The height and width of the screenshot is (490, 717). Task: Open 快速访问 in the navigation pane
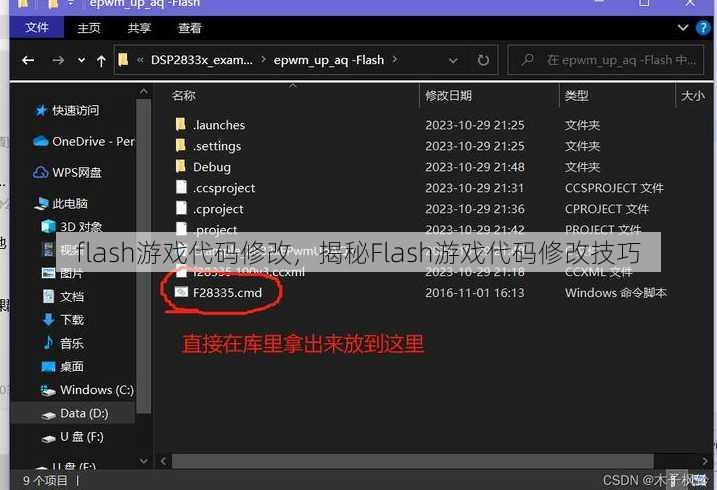click(x=75, y=110)
